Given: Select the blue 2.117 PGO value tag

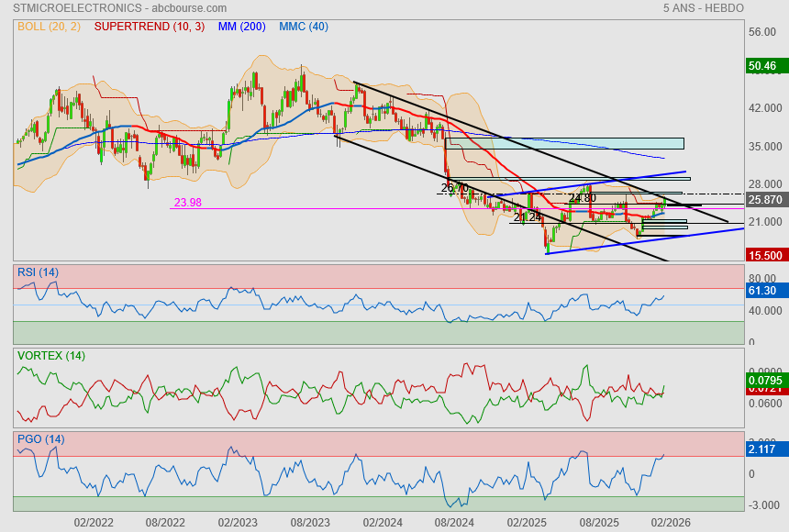Looking at the screenshot, I should [x=762, y=450].
